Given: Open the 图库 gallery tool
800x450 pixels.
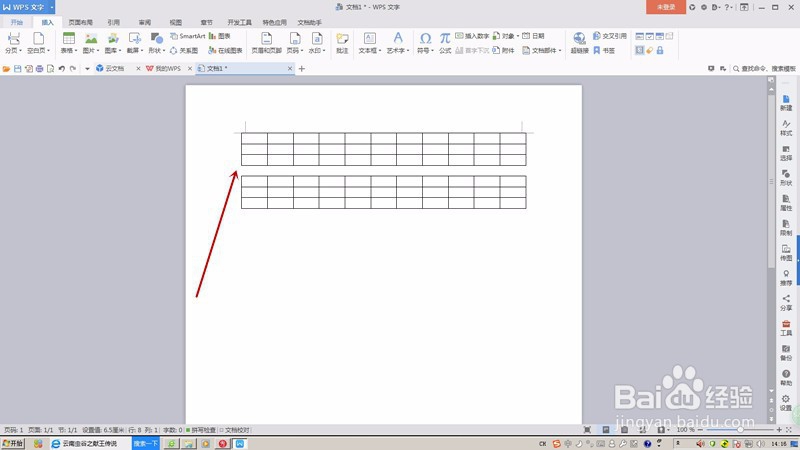Looking at the screenshot, I should (x=113, y=39).
